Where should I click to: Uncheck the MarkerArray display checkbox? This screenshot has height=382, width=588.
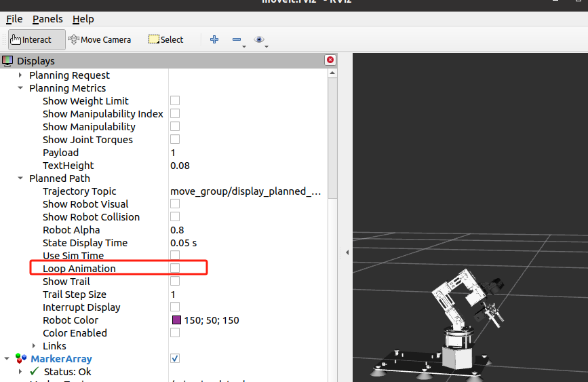175,358
